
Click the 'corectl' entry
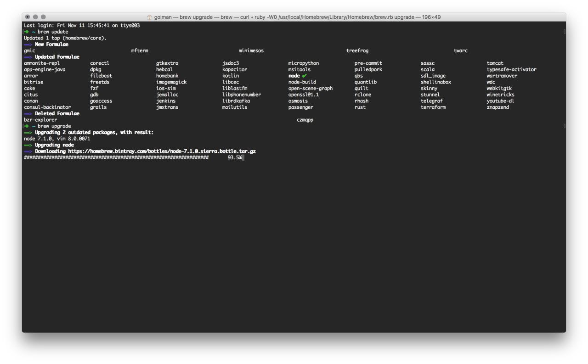coord(100,63)
